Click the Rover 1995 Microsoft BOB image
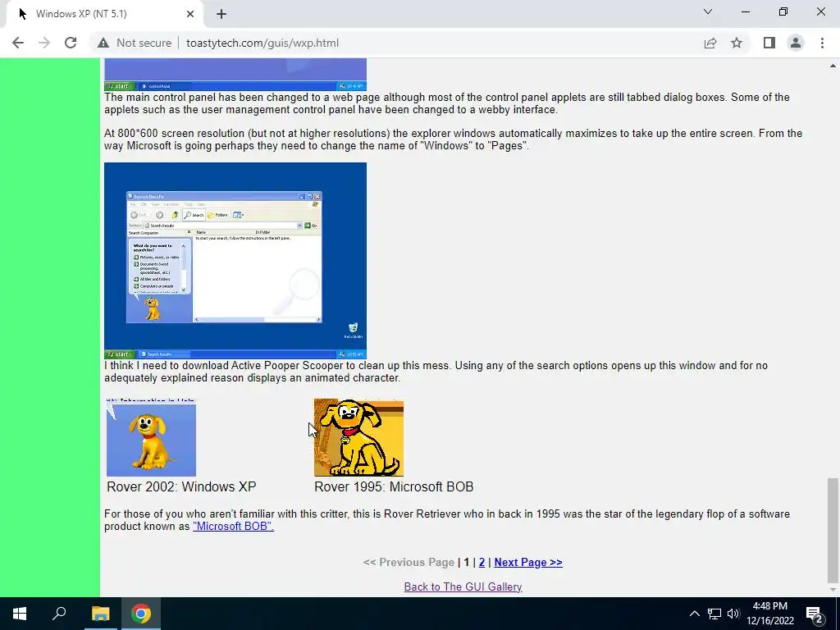 click(x=358, y=437)
